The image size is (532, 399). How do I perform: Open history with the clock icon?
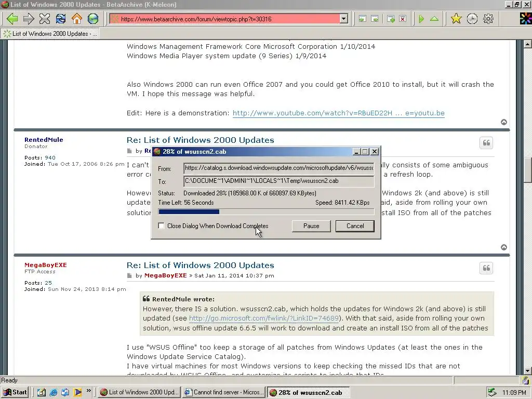pos(472,19)
